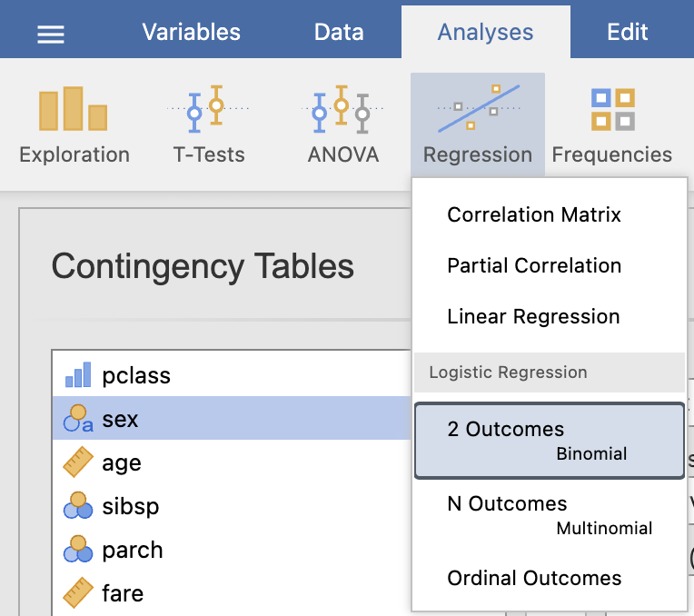The width and height of the screenshot is (694, 616).
Task: Open the Frequencies analyses menu
Action: pos(611,125)
